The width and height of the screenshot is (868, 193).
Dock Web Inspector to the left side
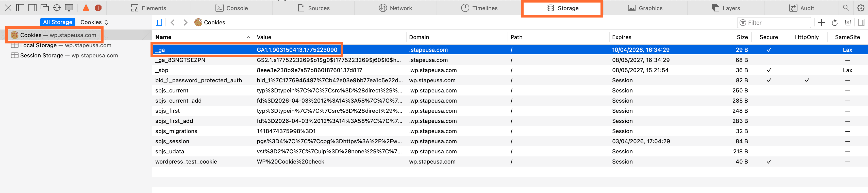[x=20, y=8]
